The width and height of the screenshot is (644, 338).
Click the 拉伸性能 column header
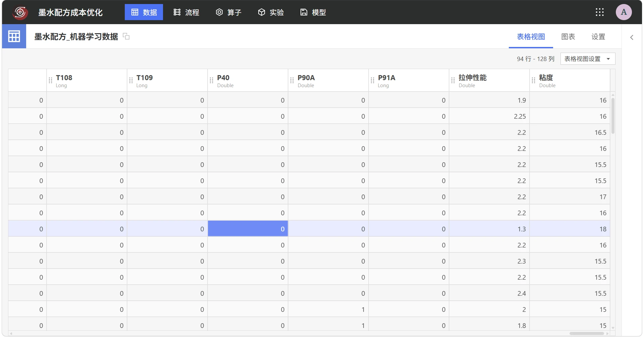tap(489, 80)
